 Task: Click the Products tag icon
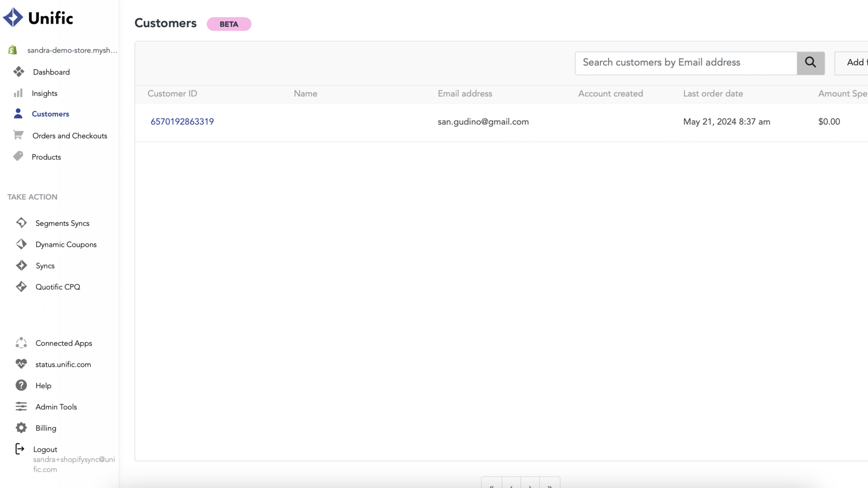18,157
